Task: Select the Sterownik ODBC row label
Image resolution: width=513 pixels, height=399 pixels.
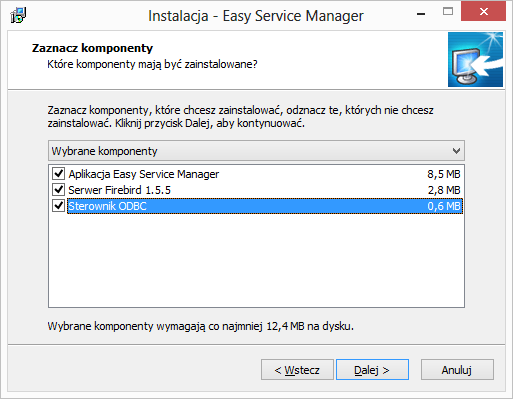Action: tap(107, 206)
